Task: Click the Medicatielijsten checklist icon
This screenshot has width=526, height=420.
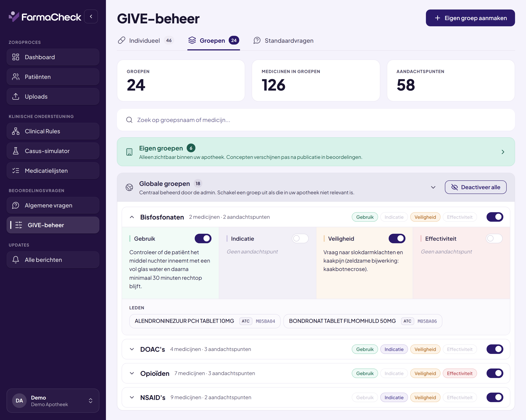Action: [x=16, y=171]
